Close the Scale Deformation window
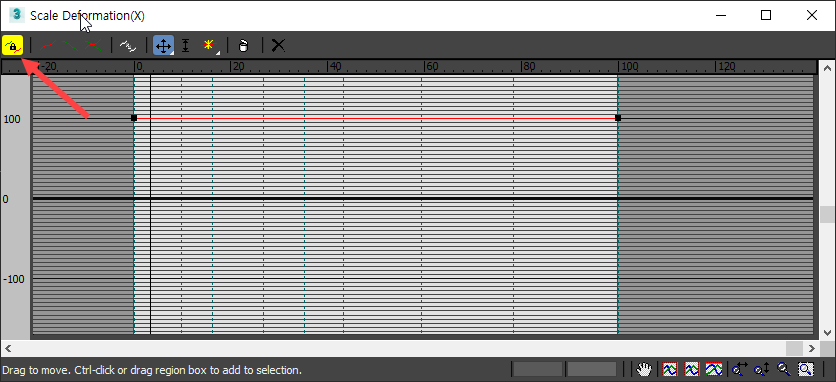The image size is (836, 382). pos(812,15)
